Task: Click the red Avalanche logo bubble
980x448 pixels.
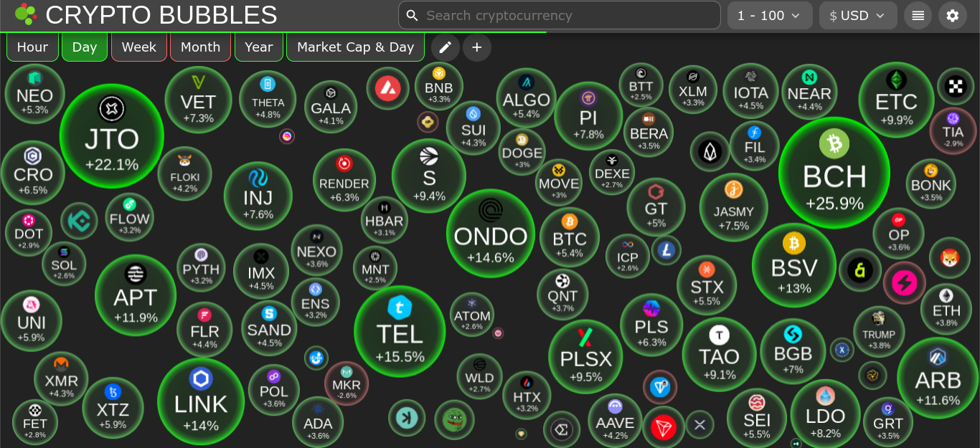Action: pos(388,89)
